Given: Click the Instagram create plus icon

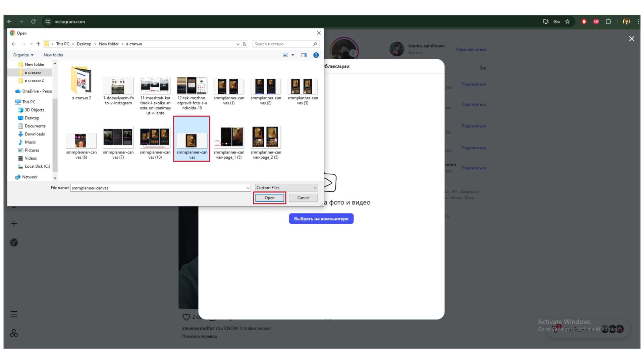Looking at the screenshot, I should coord(14,224).
